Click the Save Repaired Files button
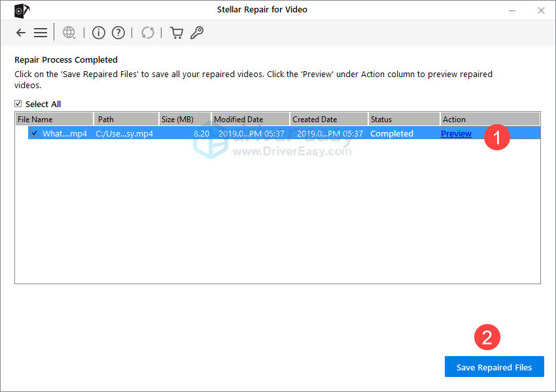This screenshot has width=556, height=392. tap(494, 367)
